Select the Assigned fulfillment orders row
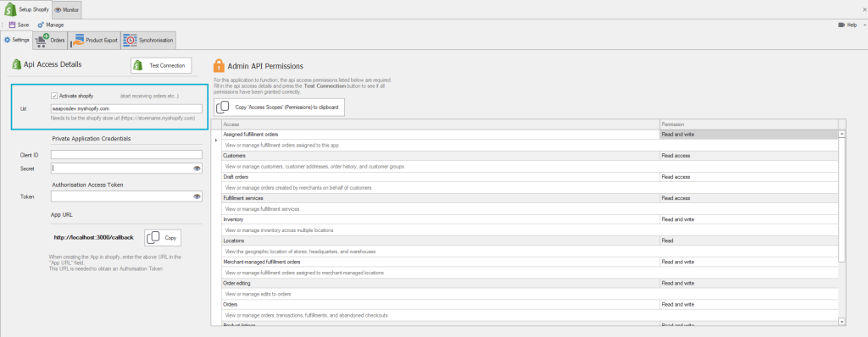The width and height of the screenshot is (868, 337). tap(529, 135)
